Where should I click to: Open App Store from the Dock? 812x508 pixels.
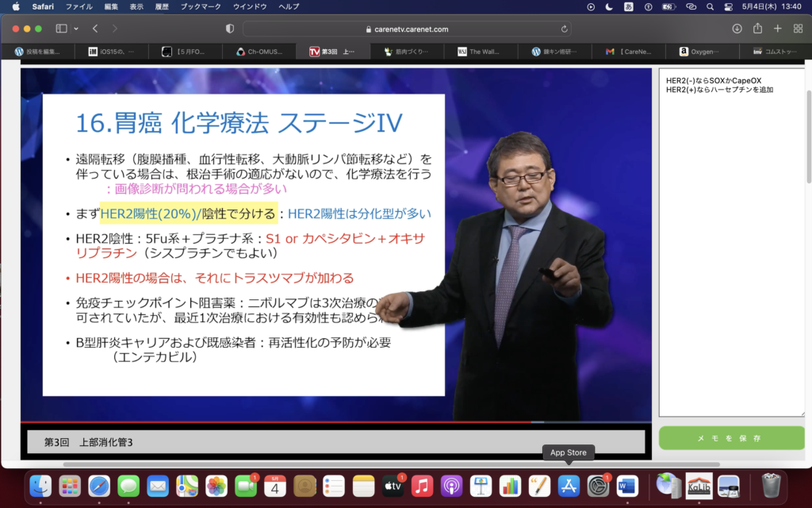(569, 485)
